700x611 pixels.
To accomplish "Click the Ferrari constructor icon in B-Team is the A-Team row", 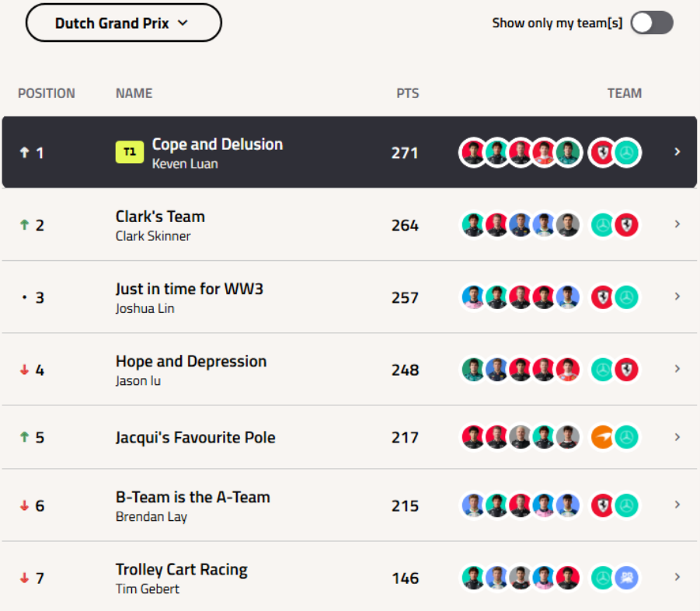I will [603, 505].
